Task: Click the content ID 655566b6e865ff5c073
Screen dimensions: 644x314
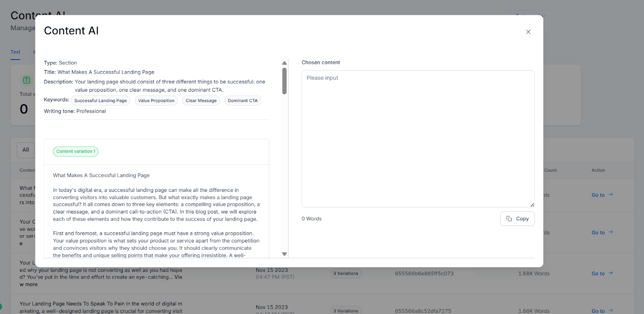Action: click(x=424, y=273)
